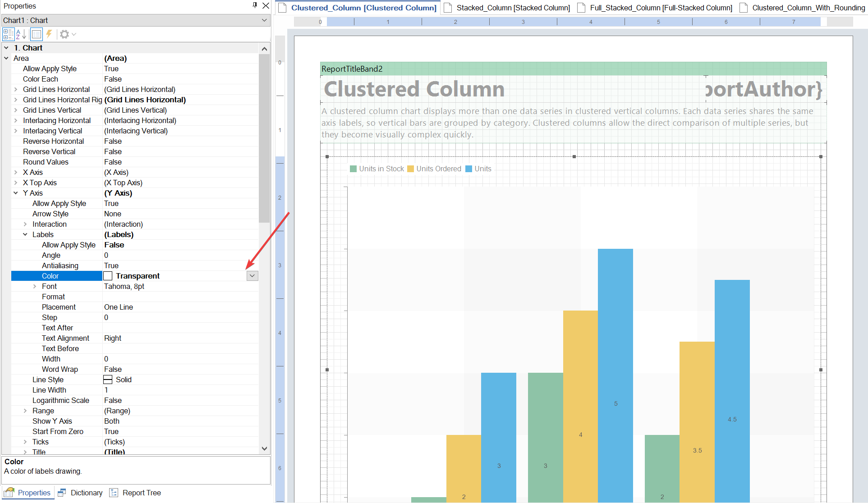This screenshot has width=868, height=503.
Task: Open the Color value dropdown arrow
Action: pyautogui.click(x=253, y=276)
